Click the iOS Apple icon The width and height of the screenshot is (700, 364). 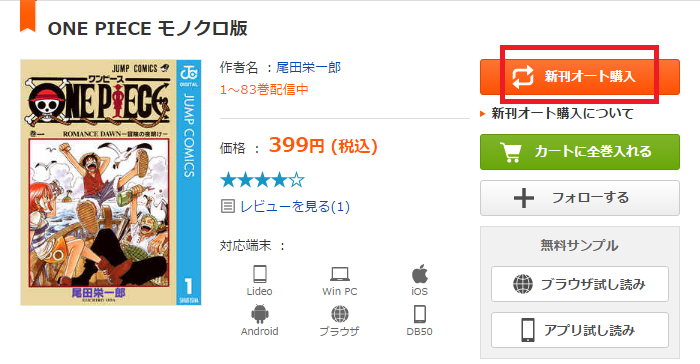tap(419, 273)
